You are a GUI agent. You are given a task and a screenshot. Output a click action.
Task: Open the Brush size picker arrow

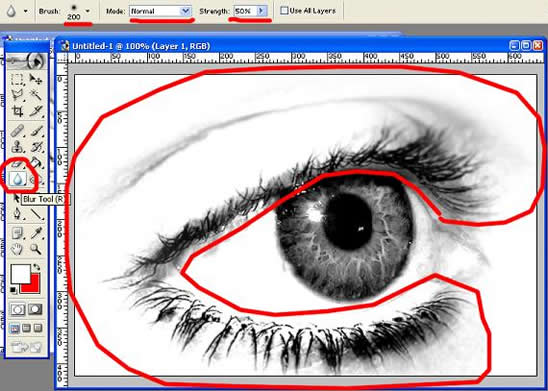87,11
